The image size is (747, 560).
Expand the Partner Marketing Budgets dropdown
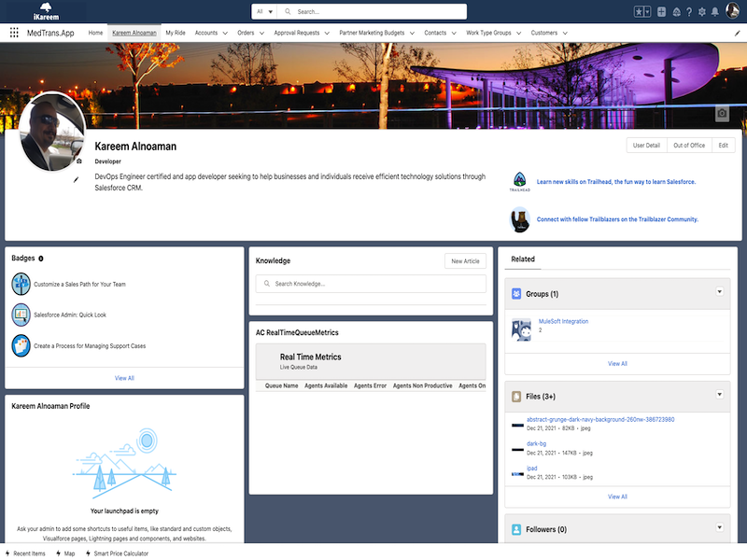pos(412,34)
